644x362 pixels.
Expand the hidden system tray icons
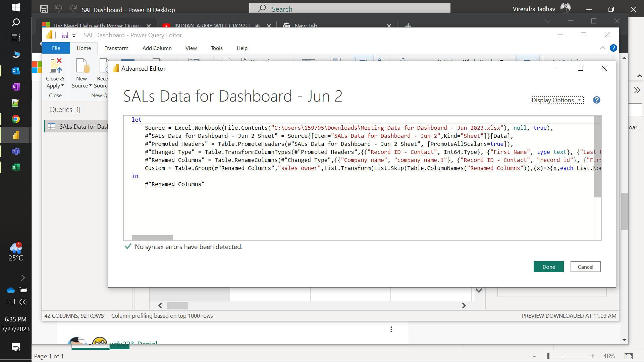(x=23, y=278)
